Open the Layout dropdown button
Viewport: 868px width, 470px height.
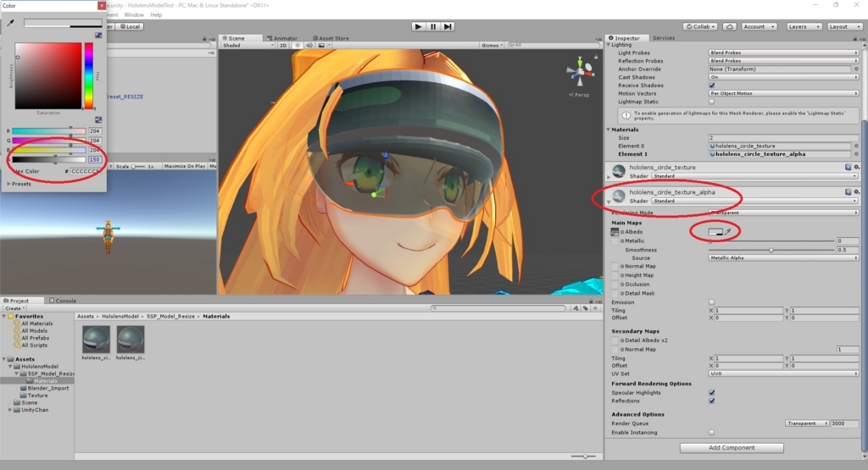click(x=843, y=26)
